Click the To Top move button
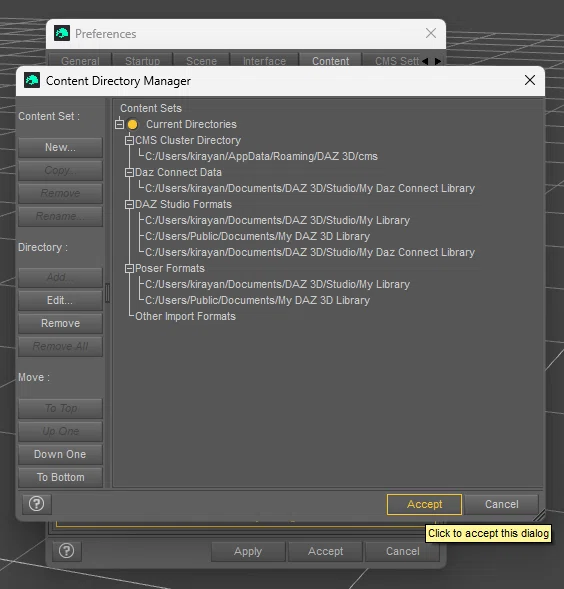Screen dimensions: 564x589 60,408
